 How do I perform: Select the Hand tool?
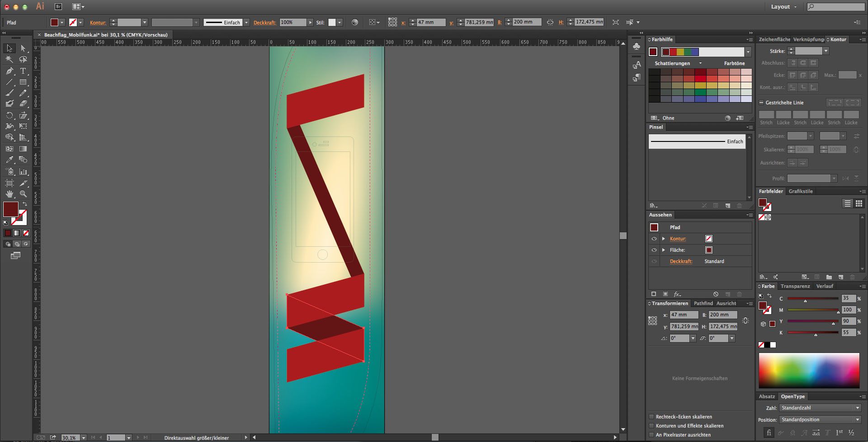click(9, 194)
